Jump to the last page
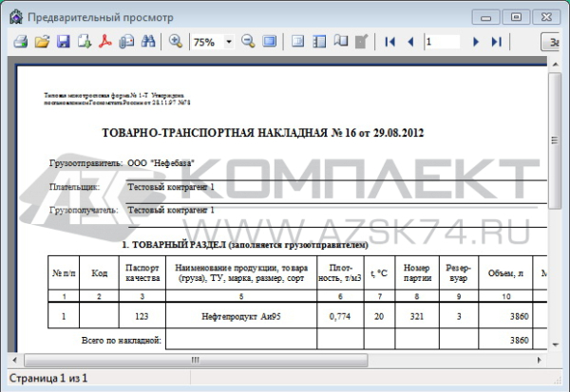 coord(497,42)
